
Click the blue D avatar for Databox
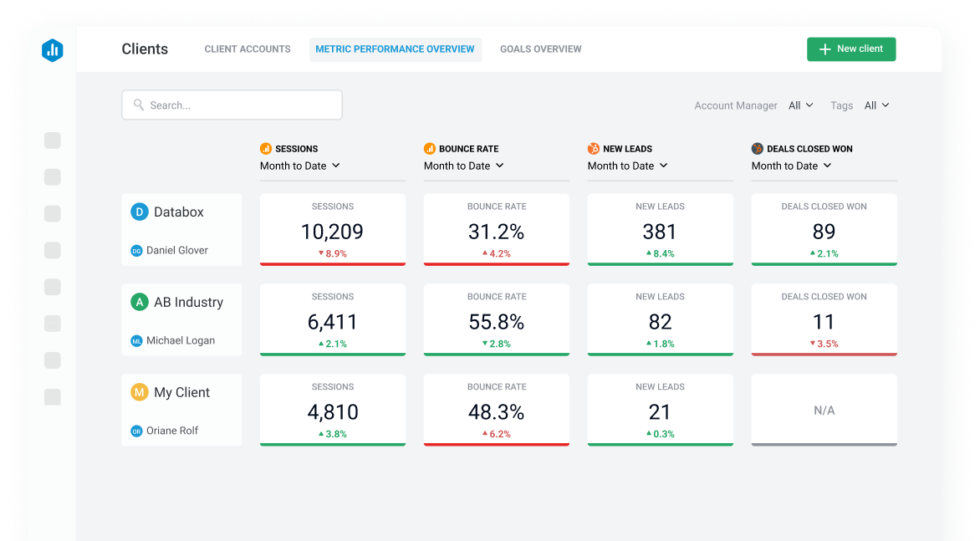(140, 212)
